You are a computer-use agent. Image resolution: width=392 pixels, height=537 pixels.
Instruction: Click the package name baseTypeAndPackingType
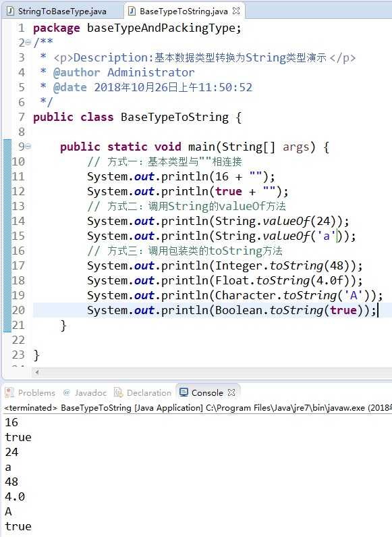tap(161, 28)
